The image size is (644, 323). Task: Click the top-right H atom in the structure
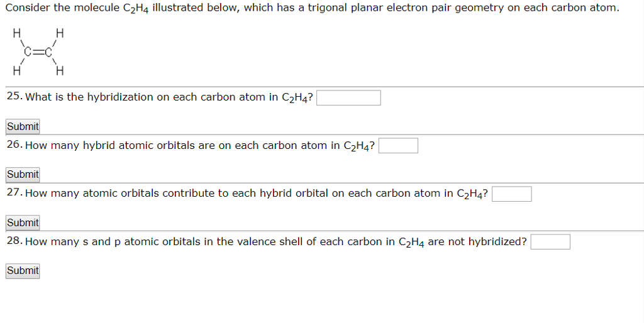click(x=60, y=33)
